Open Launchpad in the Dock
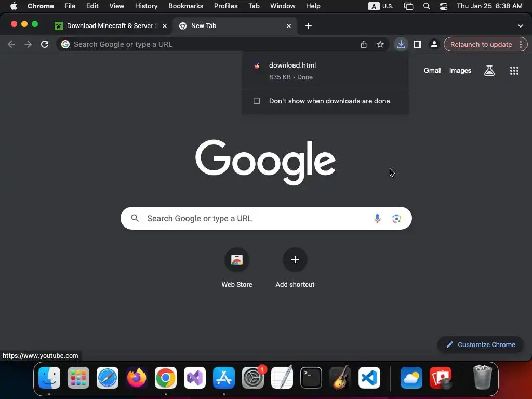This screenshot has width=532, height=399. tap(78, 378)
